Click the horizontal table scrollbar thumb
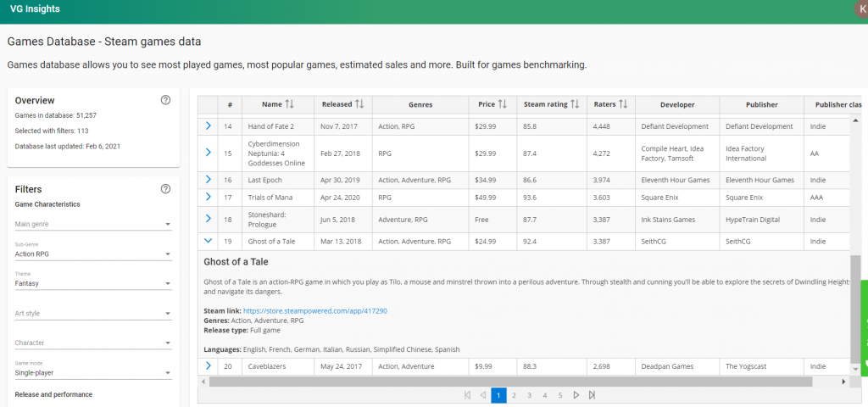 [x=510, y=382]
